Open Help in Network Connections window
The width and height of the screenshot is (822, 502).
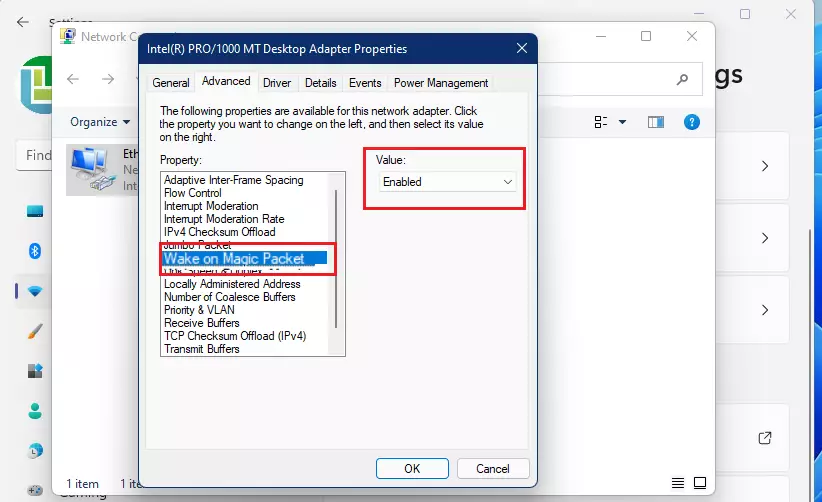coord(691,122)
